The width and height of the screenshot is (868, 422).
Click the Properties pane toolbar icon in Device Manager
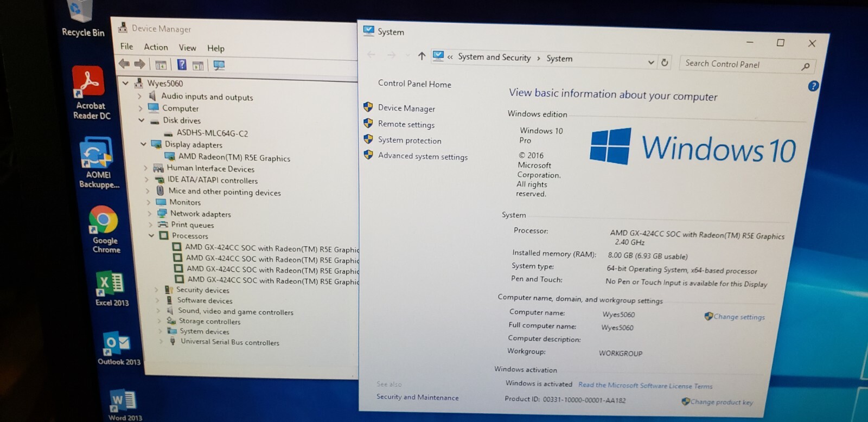point(198,66)
